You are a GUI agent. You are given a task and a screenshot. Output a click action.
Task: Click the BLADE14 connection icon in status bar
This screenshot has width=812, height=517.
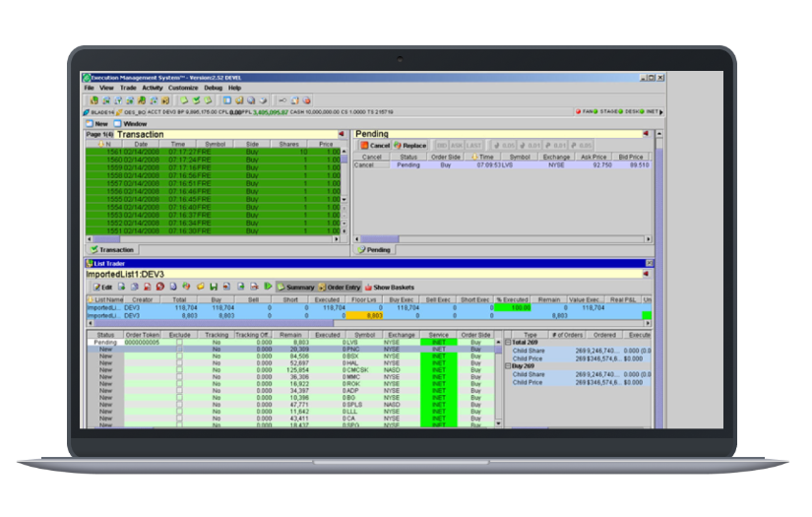(x=87, y=112)
